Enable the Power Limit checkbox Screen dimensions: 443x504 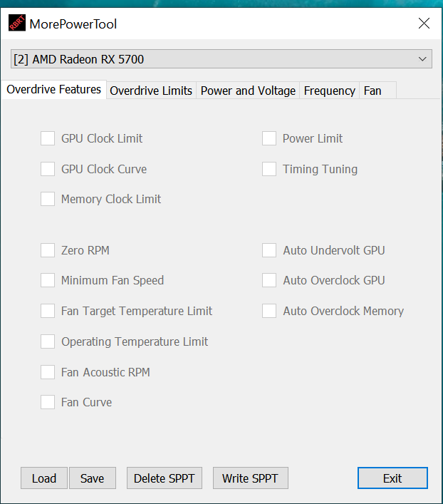[x=269, y=138]
